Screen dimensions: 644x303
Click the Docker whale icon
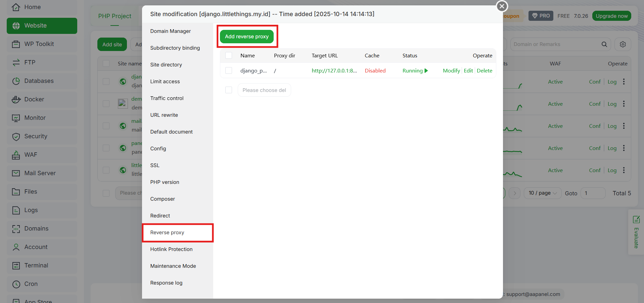[x=16, y=100]
